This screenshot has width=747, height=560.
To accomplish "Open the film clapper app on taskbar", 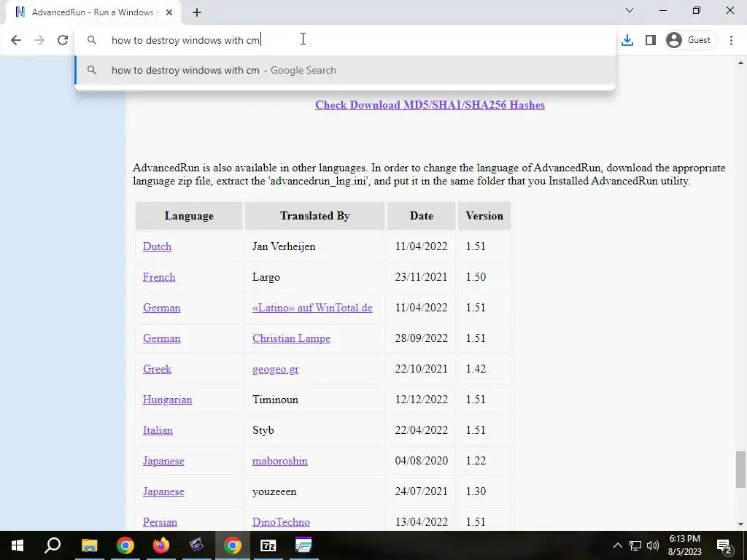I will 196,545.
